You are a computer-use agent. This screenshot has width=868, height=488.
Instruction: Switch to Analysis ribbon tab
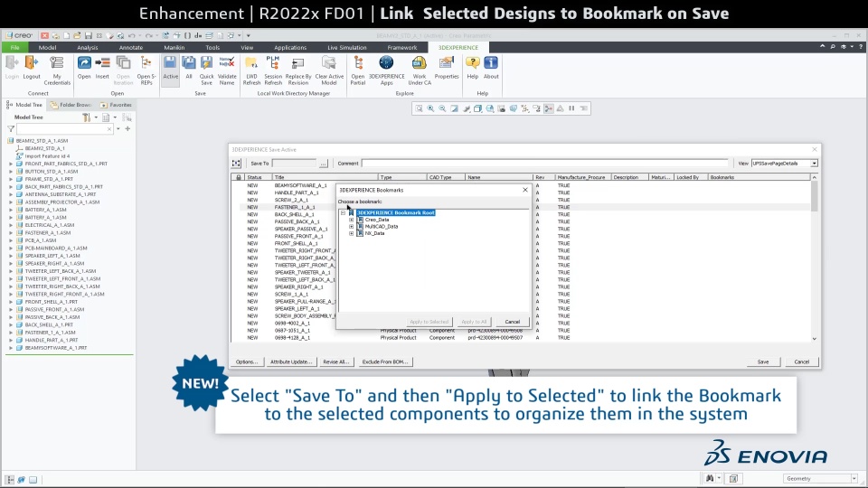coord(88,48)
